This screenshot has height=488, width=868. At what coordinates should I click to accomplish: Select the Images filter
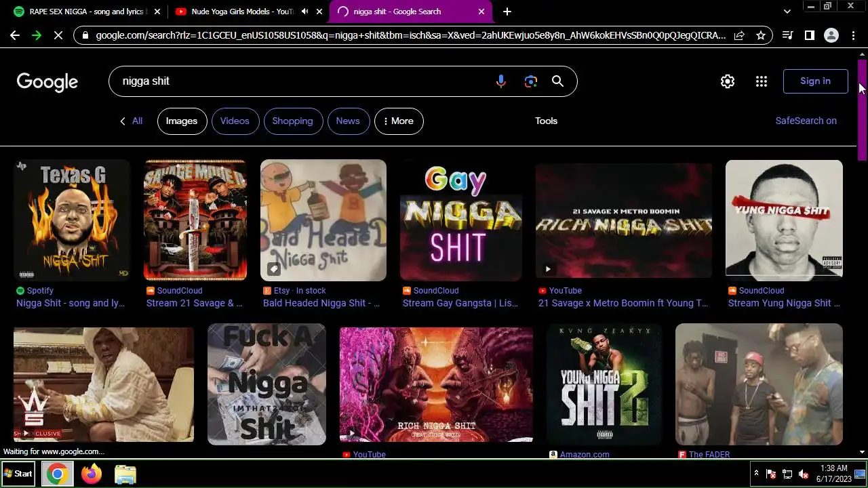(182, 121)
